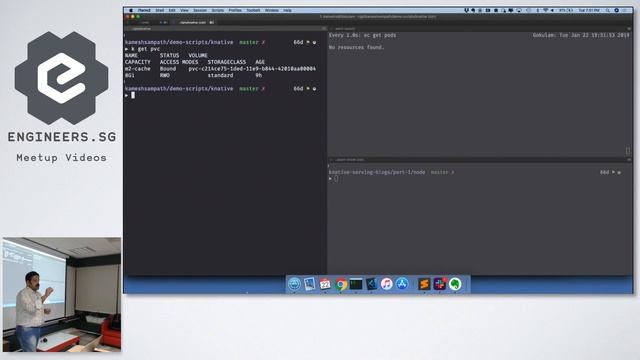This screenshot has width=640, height=360.
Task: Click the Spotlight search icon in the menu bar
Action: 608,10
